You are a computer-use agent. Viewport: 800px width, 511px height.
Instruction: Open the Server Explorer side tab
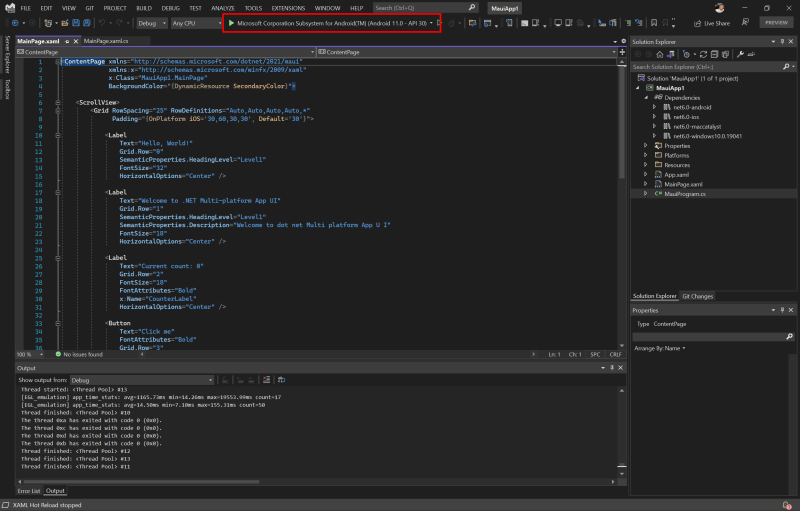[x=7, y=54]
